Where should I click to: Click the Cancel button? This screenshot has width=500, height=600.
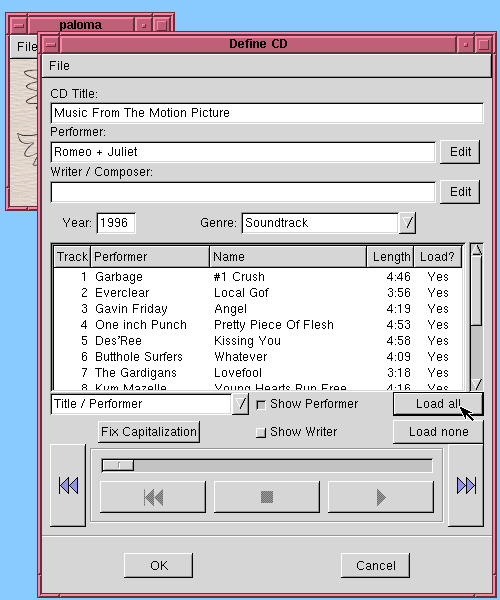(375, 565)
